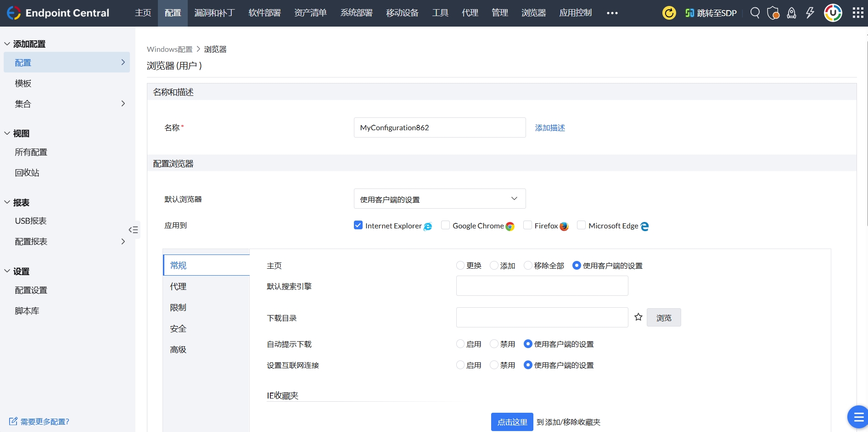This screenshot has width=868, height=432.
Task: Click the star icon beside download directory
Action: point(638,317)
